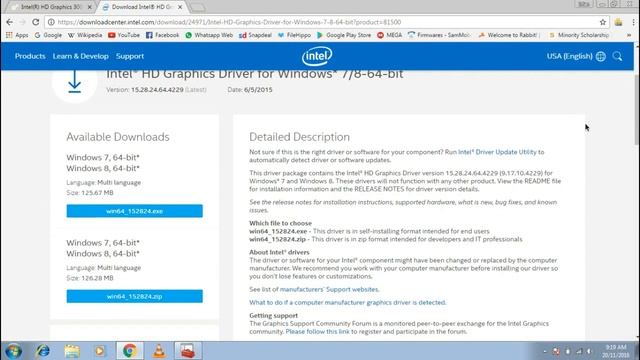Open Google bookmark
640x360 pixels.
pos(48,35)
